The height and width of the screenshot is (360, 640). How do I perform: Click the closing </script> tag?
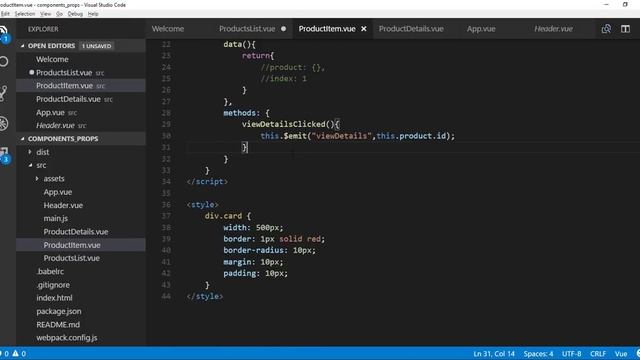pos(207,182)
